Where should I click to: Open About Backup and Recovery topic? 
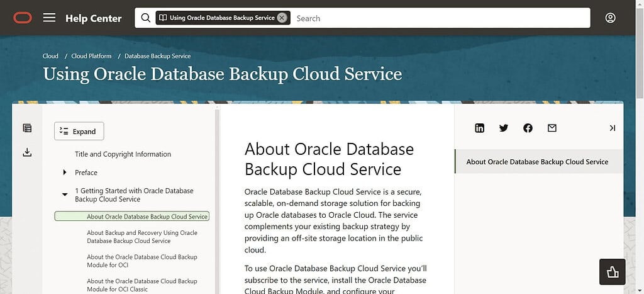point(142,237)
